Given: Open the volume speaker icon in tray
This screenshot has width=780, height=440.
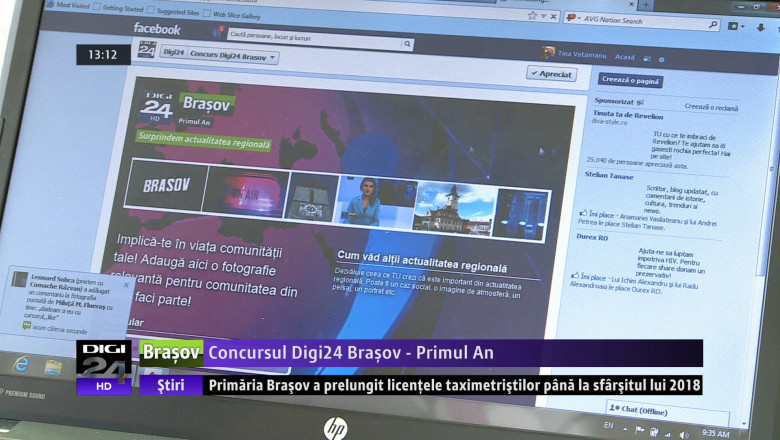Looking at the screenshot, I should click(684, 435).
